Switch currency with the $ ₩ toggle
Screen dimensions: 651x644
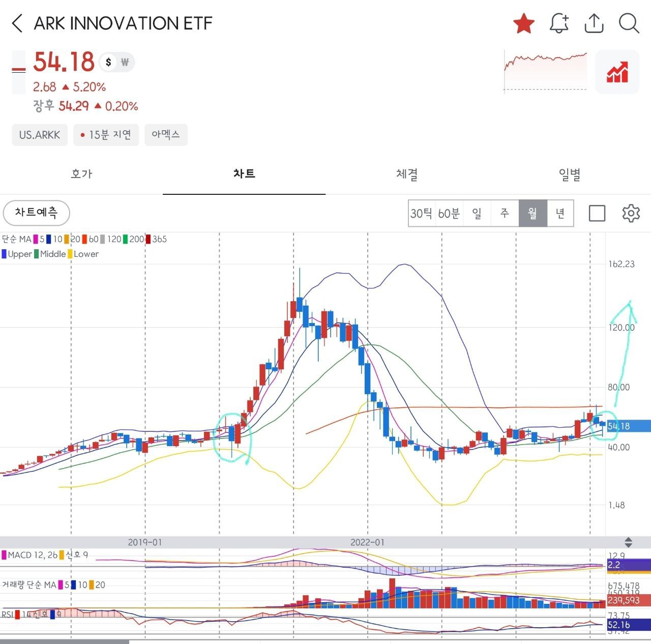116,63
